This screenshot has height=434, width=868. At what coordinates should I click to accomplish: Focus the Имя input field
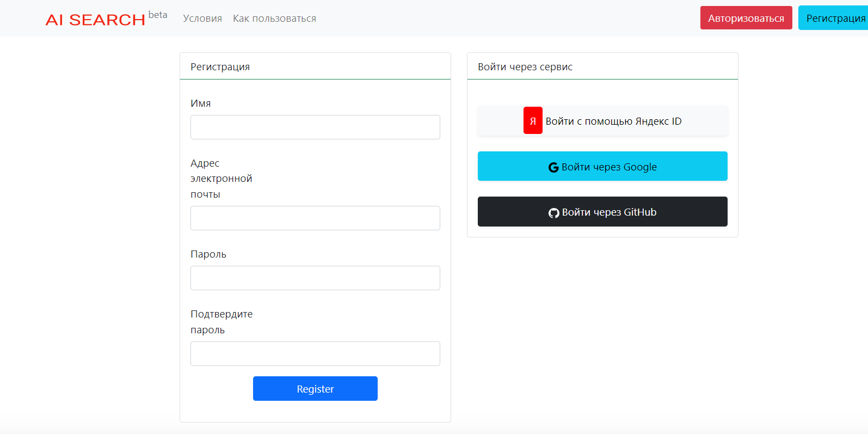[x=315, y=127]
